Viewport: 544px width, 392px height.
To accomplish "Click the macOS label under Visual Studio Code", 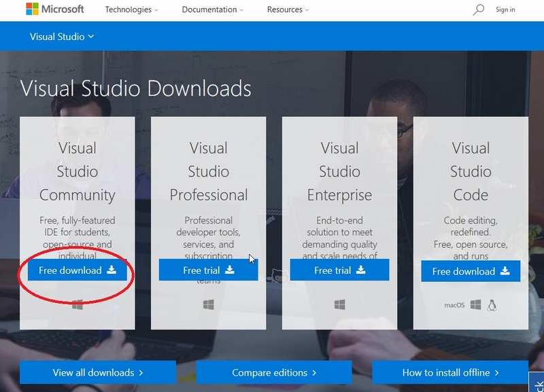I will [454, 305].
